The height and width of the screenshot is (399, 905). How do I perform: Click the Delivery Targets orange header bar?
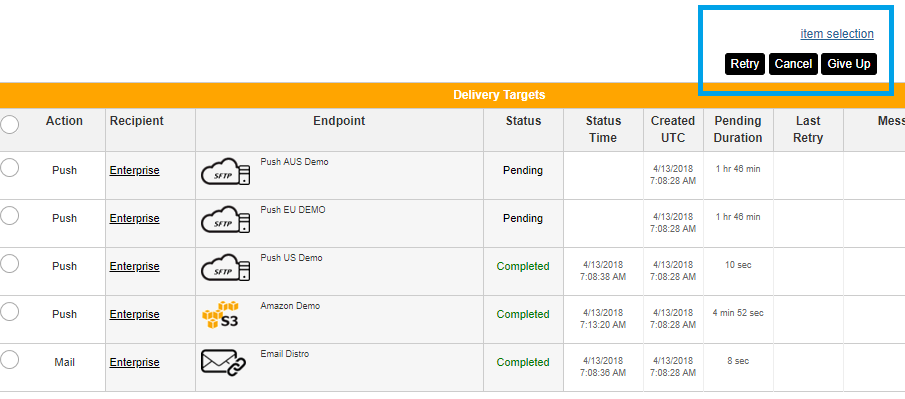coord(452,95)
